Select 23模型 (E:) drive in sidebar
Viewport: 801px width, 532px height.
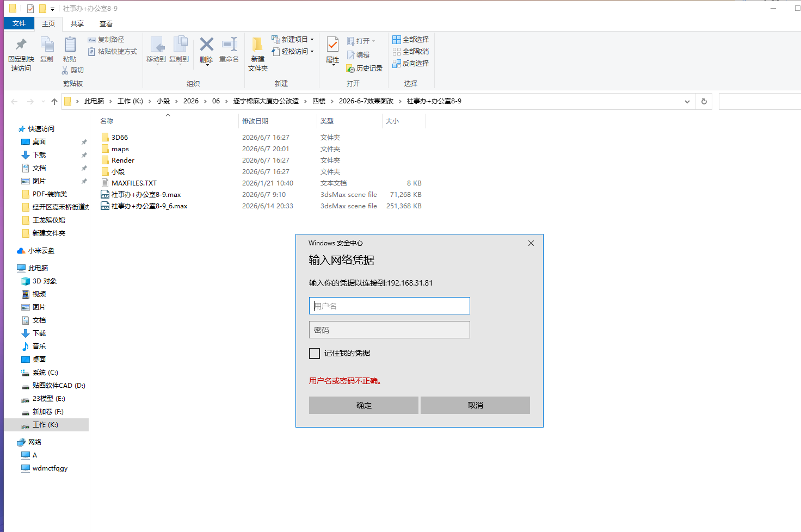[44, 399]
